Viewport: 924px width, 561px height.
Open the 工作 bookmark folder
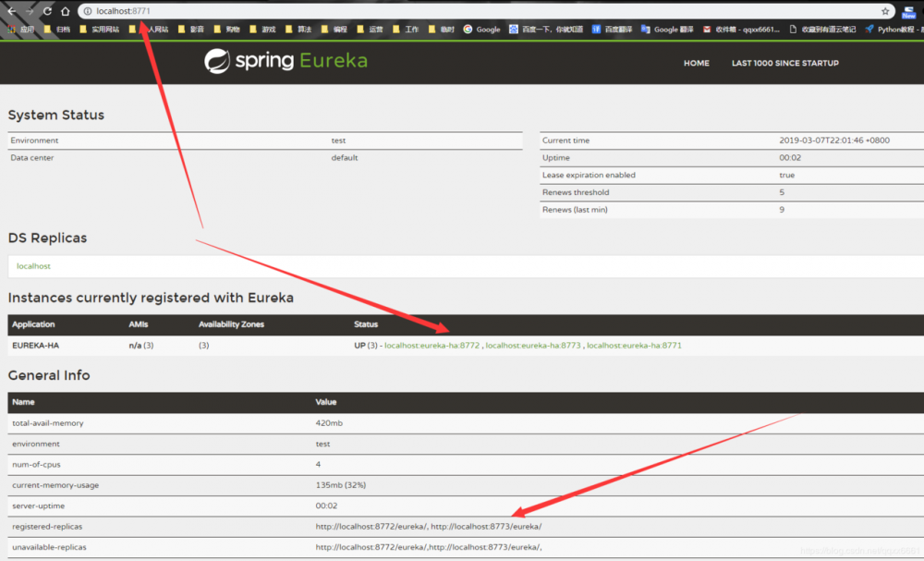click(406, 29)
